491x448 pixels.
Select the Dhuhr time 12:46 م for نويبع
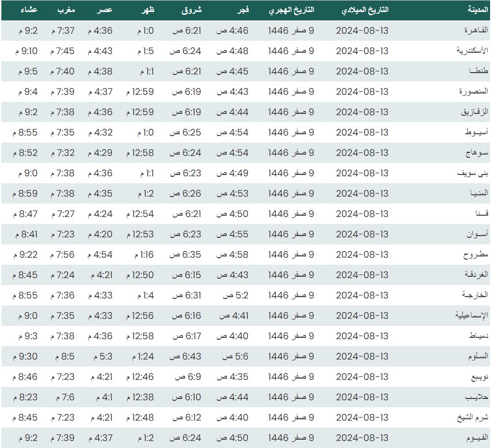point(140,377)
